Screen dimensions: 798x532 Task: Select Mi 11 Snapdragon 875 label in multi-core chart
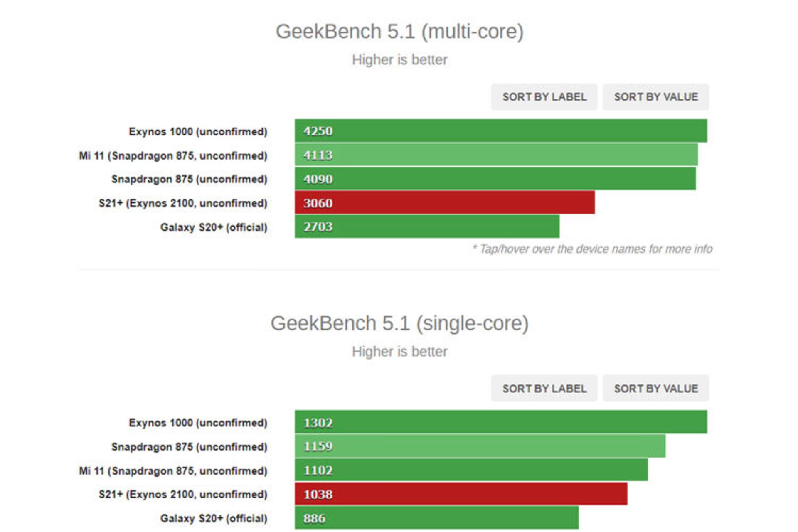(x=173, y=155)
